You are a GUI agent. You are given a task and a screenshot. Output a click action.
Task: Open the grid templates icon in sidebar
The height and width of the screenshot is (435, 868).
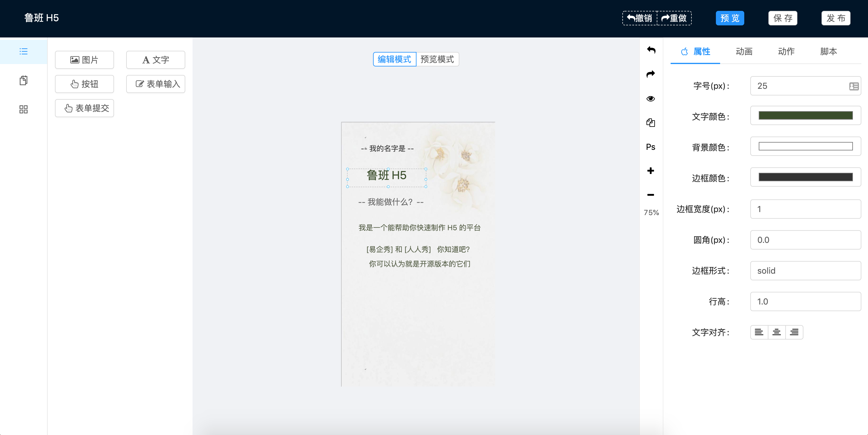point(23,109)
